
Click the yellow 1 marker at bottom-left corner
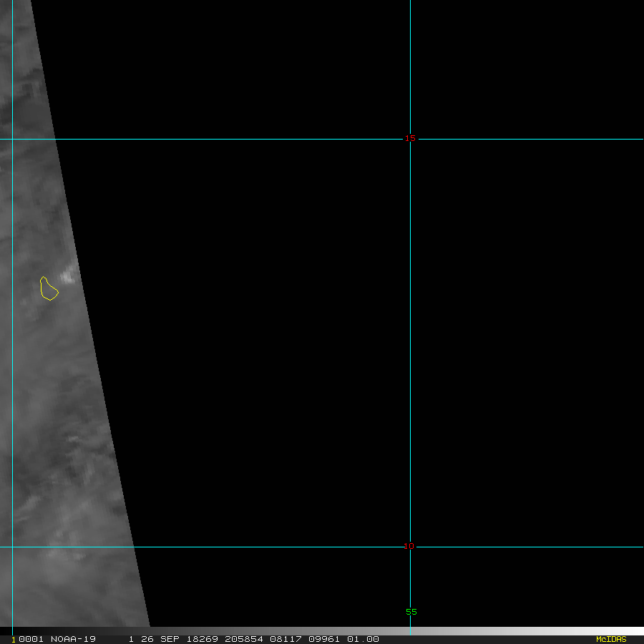point(14,640)
